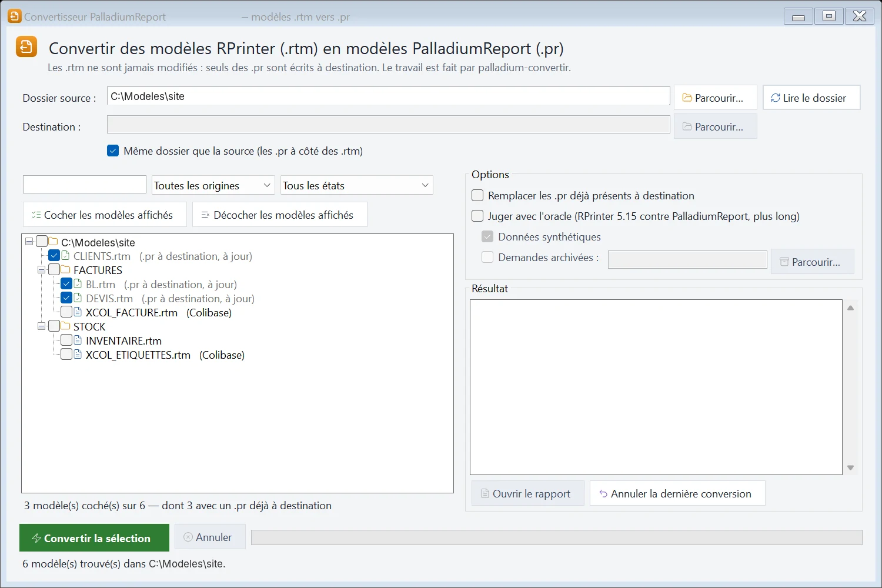The height and width of the screenshot is (588, 882).
Task: Click the model filter search box
Action: click(x=85, y=185)
